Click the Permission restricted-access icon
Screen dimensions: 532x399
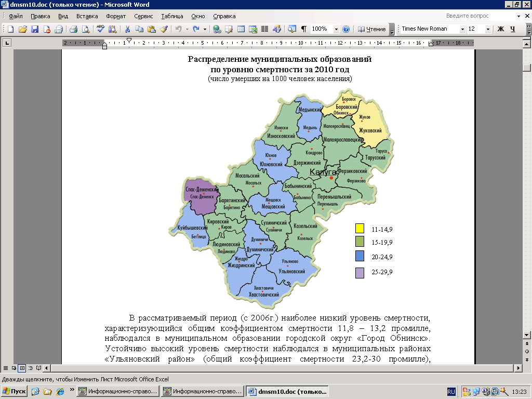pos(46,29)
